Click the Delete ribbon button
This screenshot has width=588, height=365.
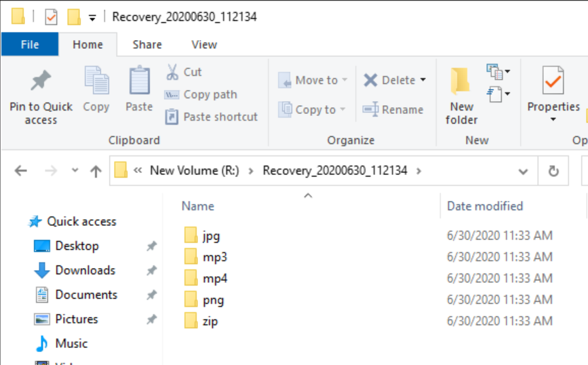[395, 80]
